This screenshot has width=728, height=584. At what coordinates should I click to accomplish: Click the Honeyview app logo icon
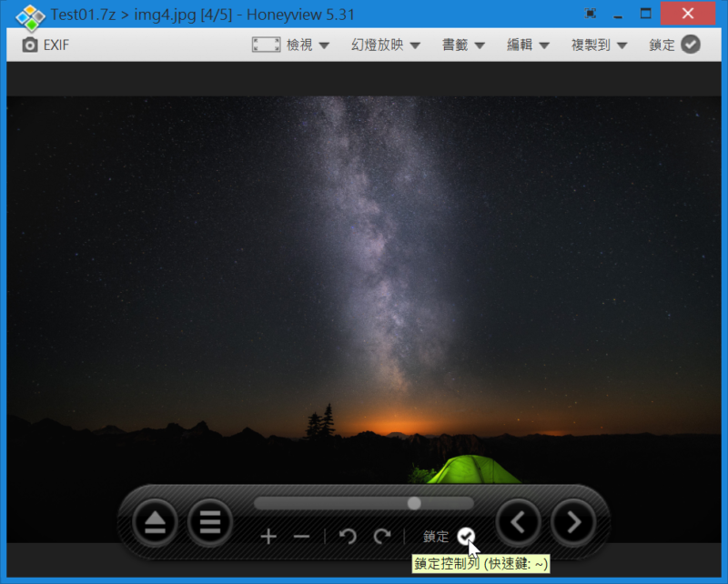tap(30, 16)
